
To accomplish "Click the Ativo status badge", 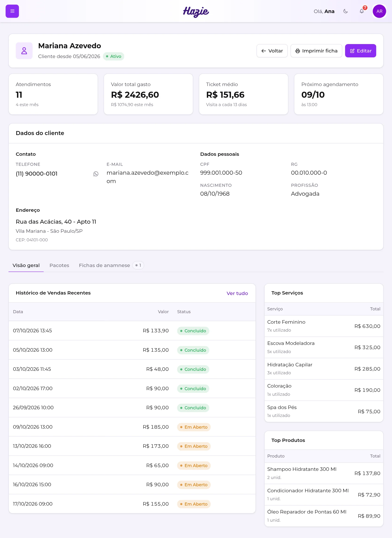I will [x=114, y=56].
